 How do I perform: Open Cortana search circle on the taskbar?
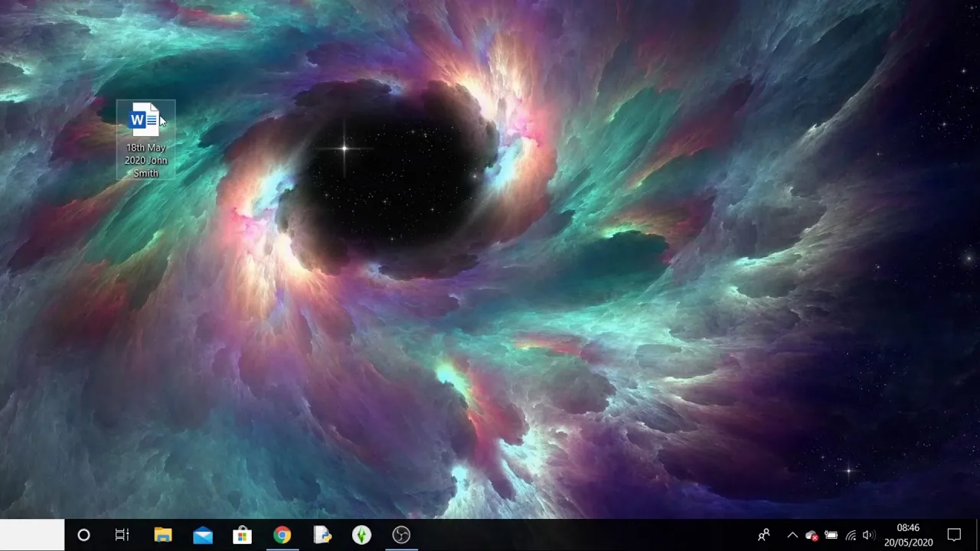coord(83,535)
